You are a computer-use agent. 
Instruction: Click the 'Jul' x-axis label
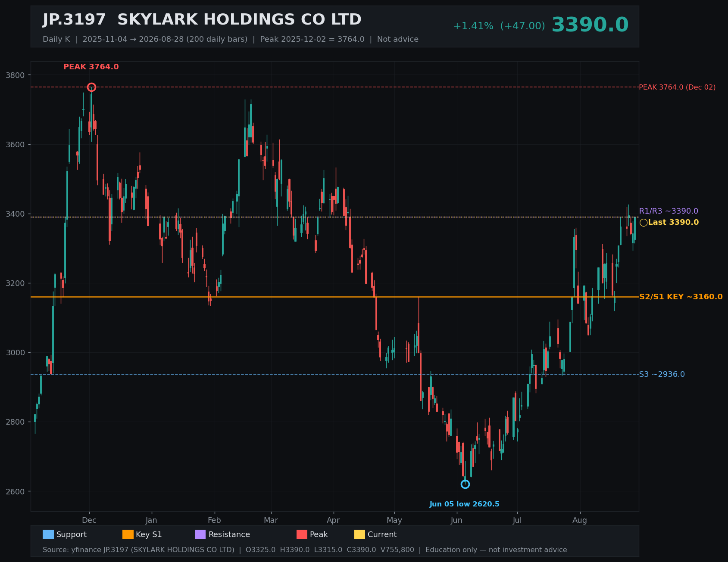click(517, 520)
